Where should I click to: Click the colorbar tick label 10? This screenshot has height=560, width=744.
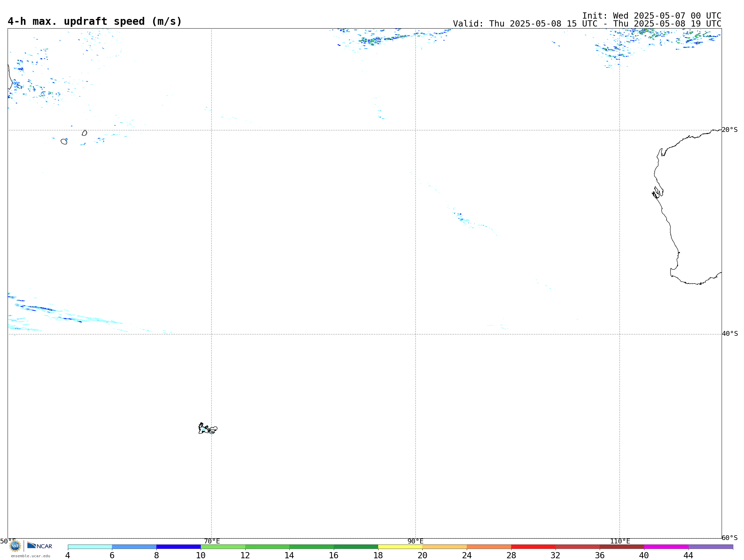coord(201,556)
